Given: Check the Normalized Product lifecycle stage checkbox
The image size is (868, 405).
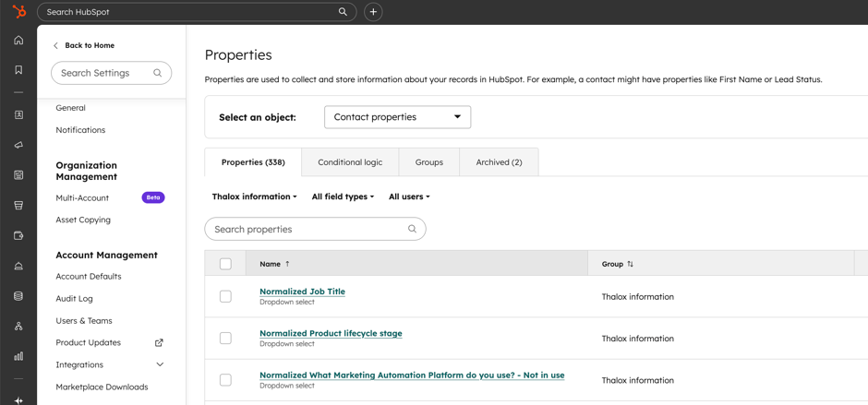Looking at the screenshot, I should pyautogui.click(x=225, y=338).
